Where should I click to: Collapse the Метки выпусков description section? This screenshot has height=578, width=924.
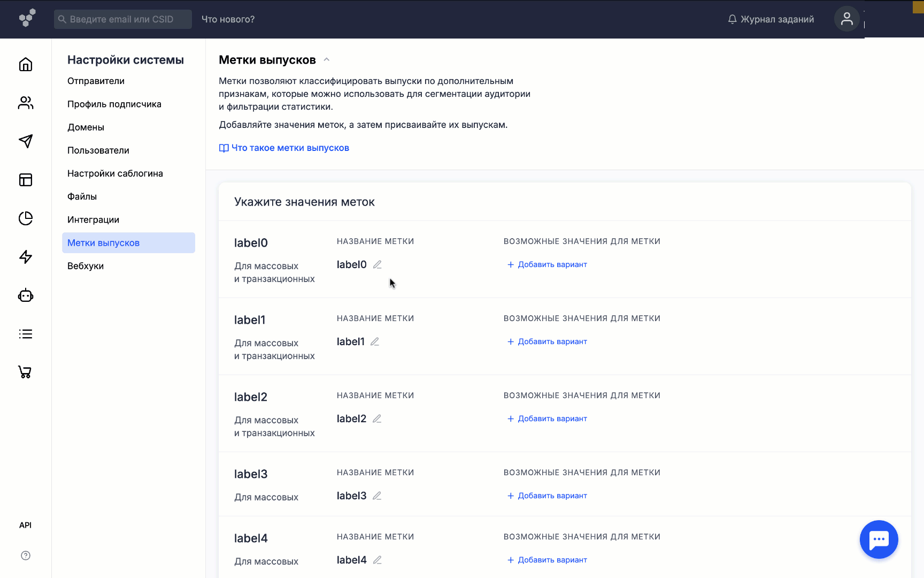click(x=327, y=60)
